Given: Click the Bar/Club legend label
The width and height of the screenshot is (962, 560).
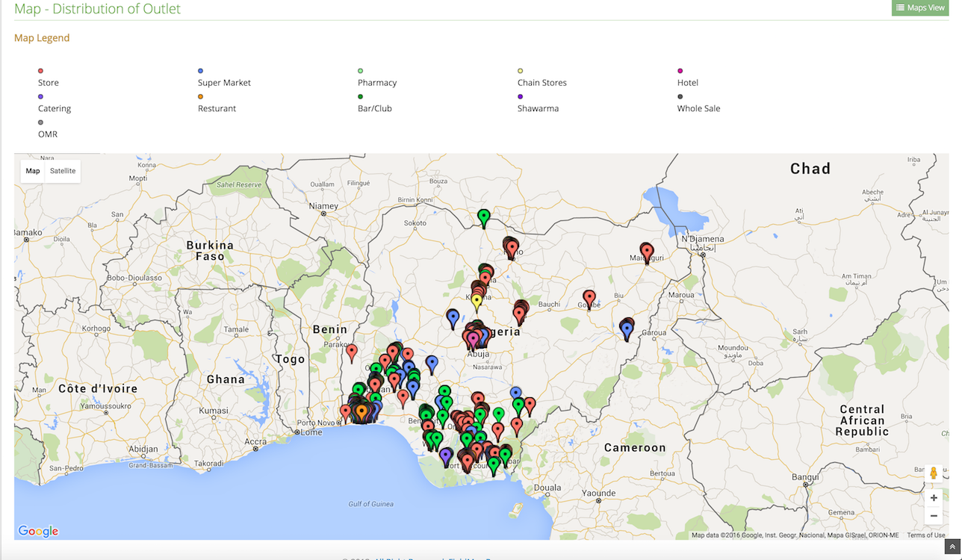Looking at the screenshot, I should tap(375, 108).
